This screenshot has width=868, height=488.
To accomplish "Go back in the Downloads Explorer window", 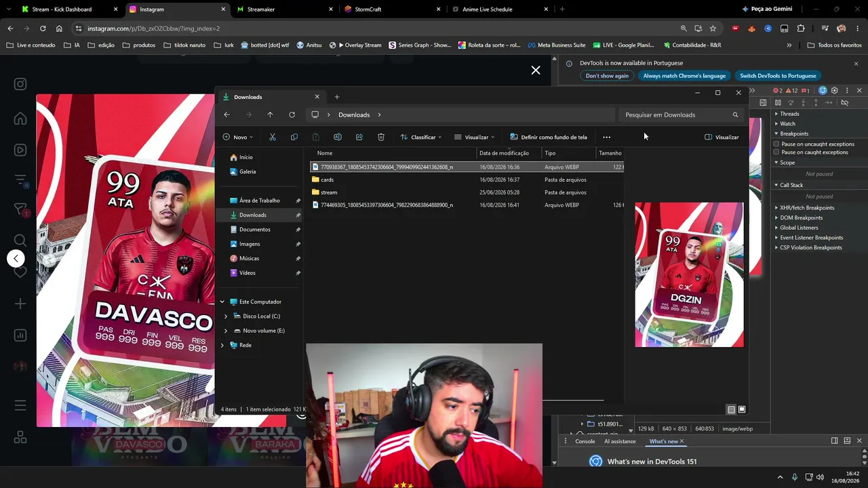I will click(x=226, y=115).
